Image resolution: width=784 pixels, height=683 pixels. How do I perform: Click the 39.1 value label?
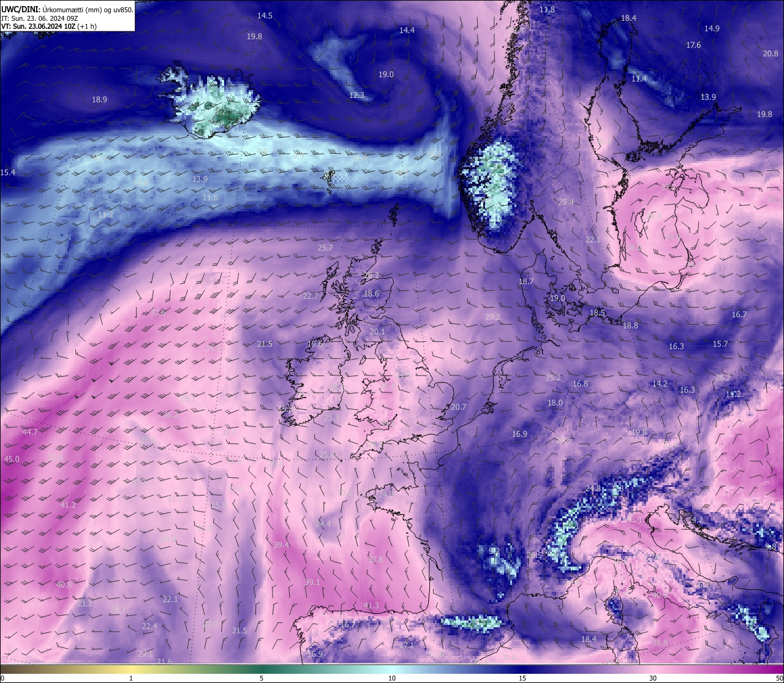312,583
